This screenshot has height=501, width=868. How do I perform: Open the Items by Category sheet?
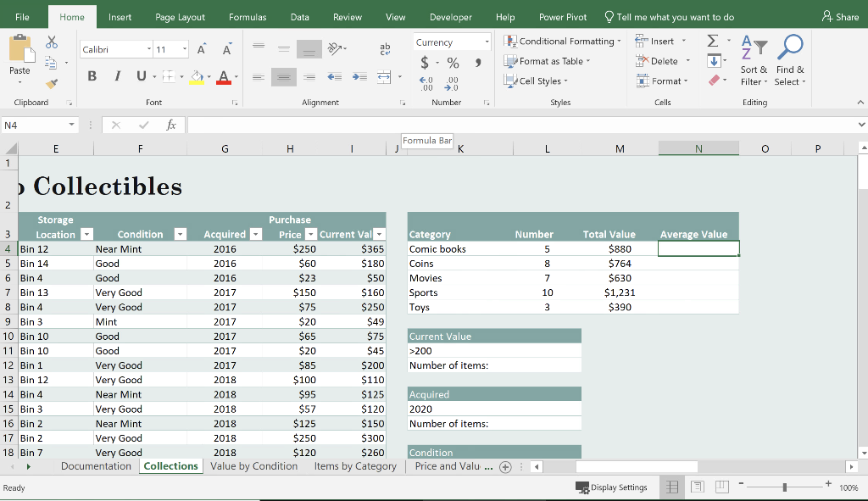pos(354,465)
